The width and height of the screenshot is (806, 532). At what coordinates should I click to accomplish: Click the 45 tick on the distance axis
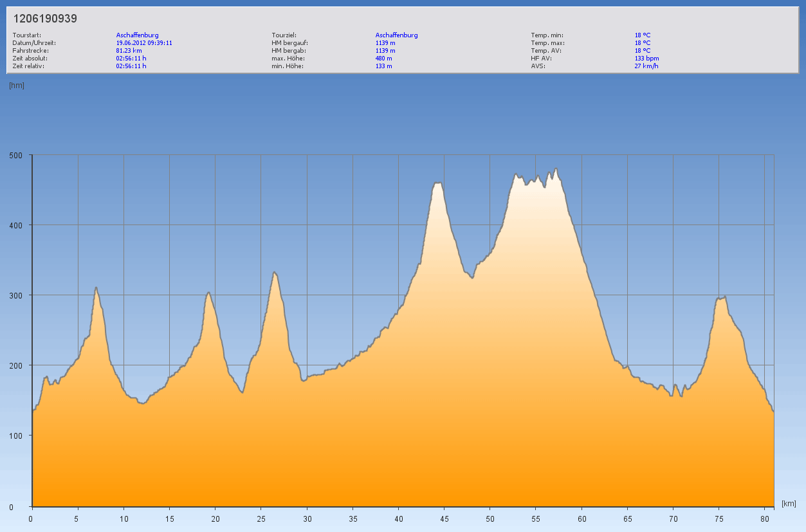(x=444, y=518)
